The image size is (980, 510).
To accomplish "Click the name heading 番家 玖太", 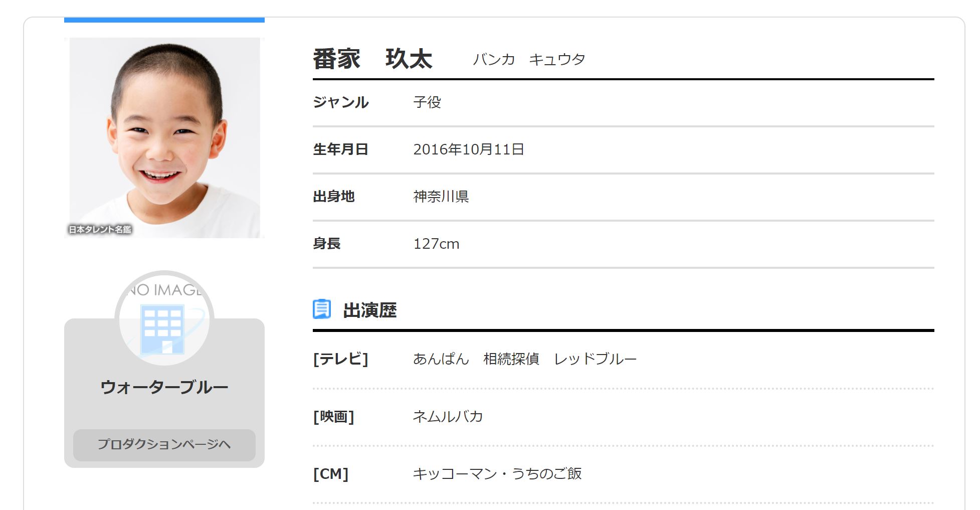I will point(372,59).
